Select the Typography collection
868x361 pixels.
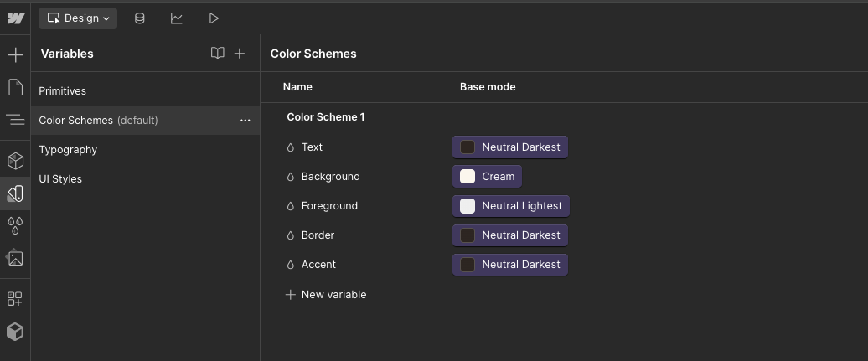click(68, 149)
